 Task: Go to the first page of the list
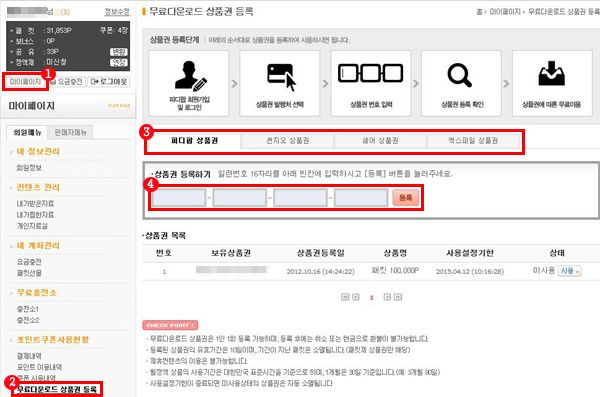pyautogui.click(x=345, y=297)
